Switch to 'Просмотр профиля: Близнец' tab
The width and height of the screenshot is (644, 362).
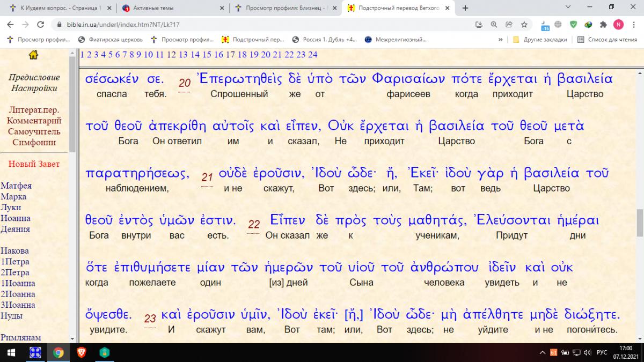point(284,8)
